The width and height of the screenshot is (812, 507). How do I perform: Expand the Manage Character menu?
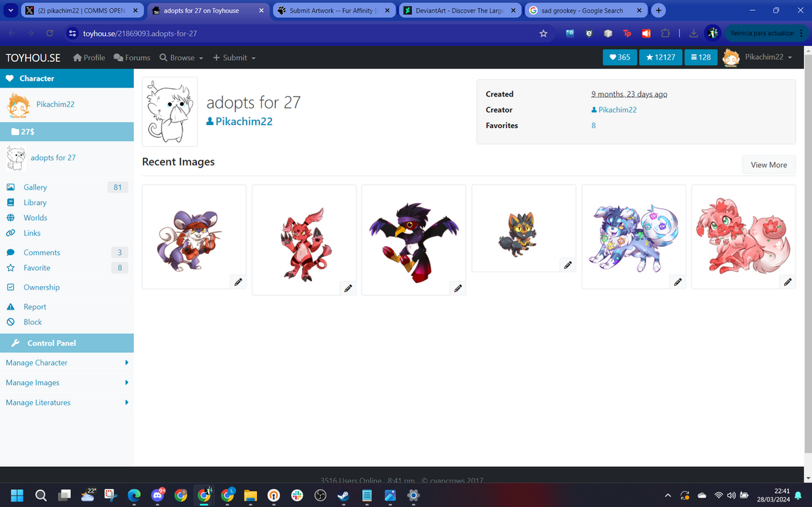[x=67, y=363]
